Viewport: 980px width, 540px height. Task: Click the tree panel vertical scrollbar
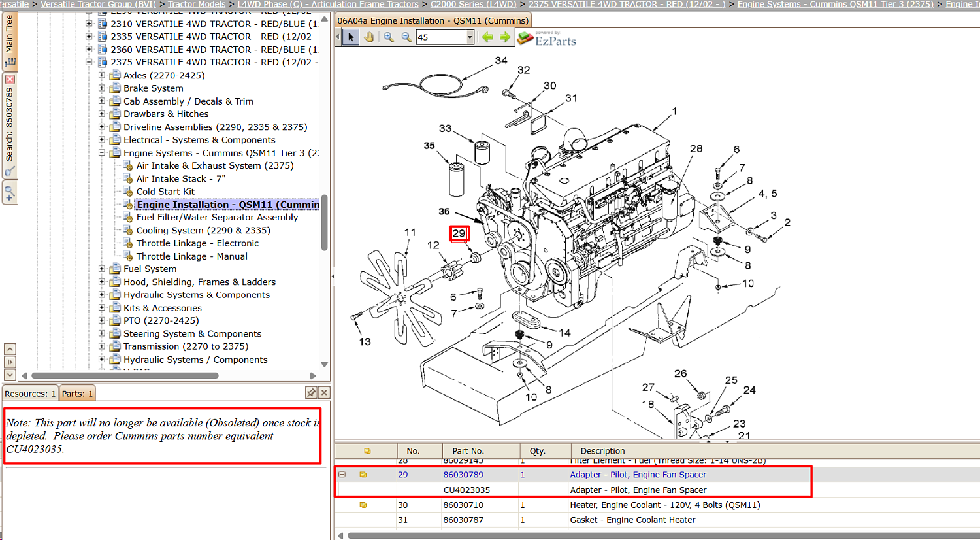(x=324, y=222)
